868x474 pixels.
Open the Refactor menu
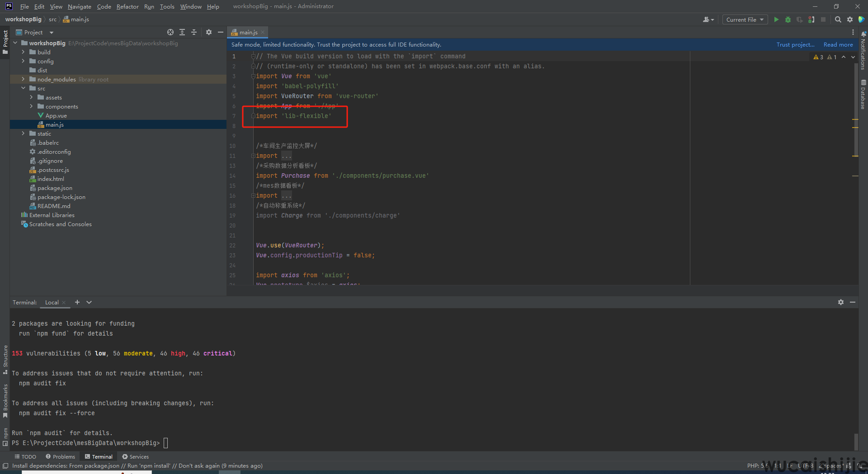[x=127, y=6]
